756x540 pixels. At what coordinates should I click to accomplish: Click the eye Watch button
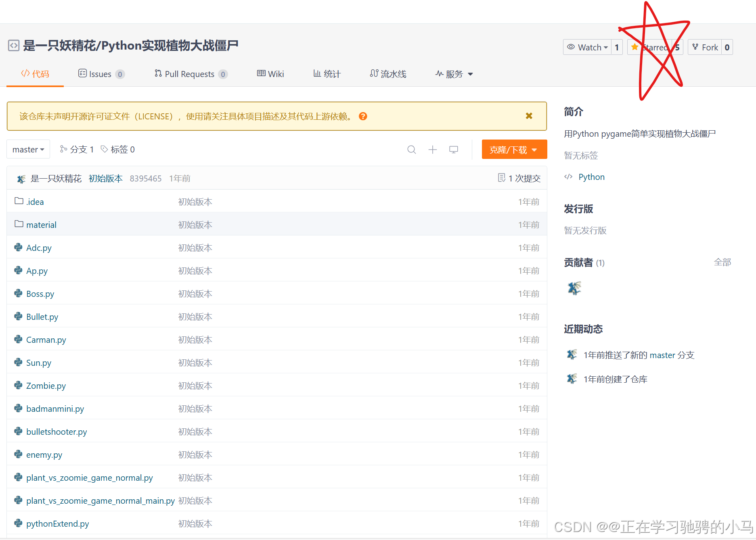click(x=587, y=47)
